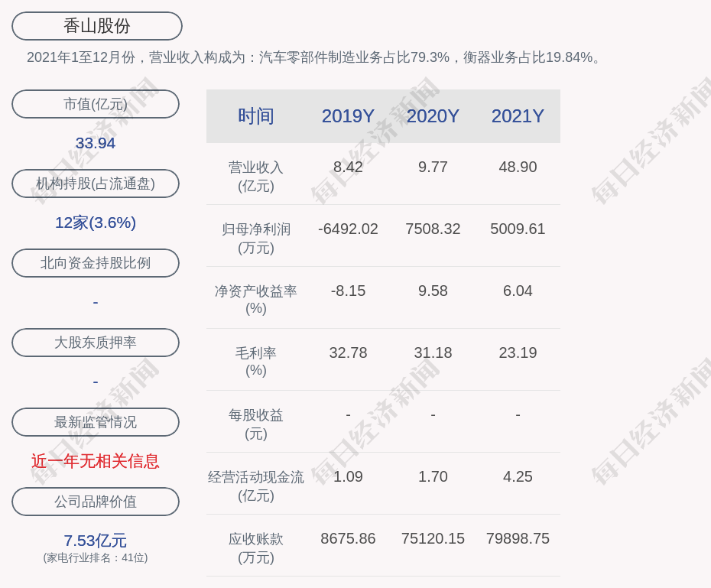The width and height of the screenshot is (711, 588).
Task: Select the net profit value 7508.32
Action: [433, 229]
